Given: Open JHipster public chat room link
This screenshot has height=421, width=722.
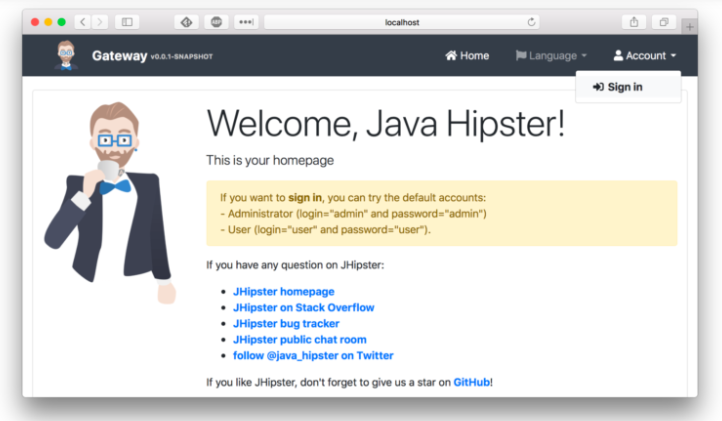Looking at the screenshot, I should [300, 340].
